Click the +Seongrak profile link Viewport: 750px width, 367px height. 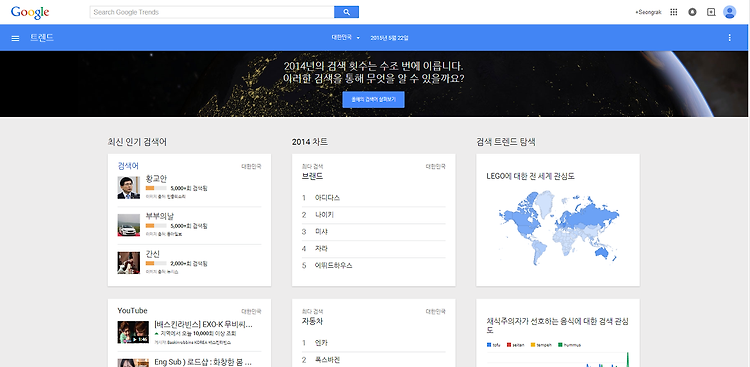click(648, 12)
